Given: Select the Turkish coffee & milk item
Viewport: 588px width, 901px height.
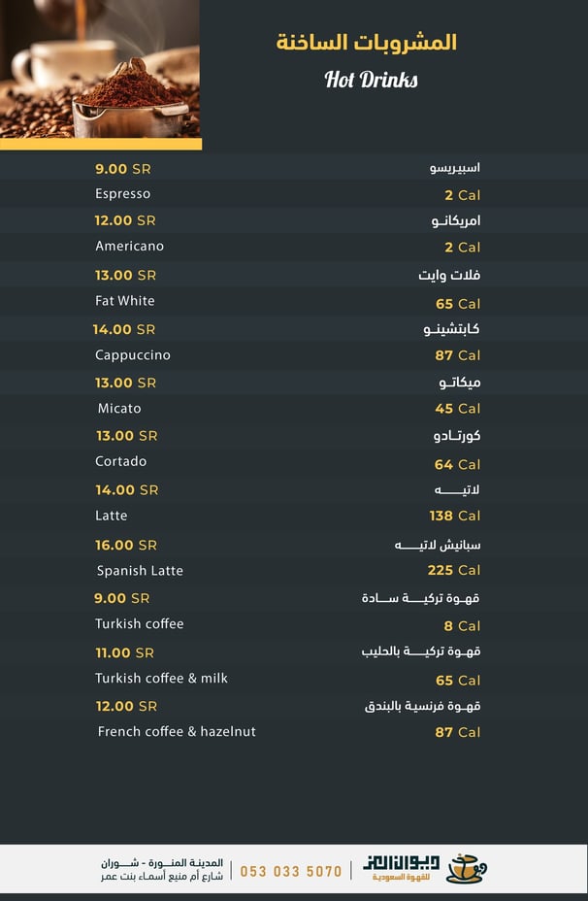Looking at the screenshot, I should (x=161, y=679).
